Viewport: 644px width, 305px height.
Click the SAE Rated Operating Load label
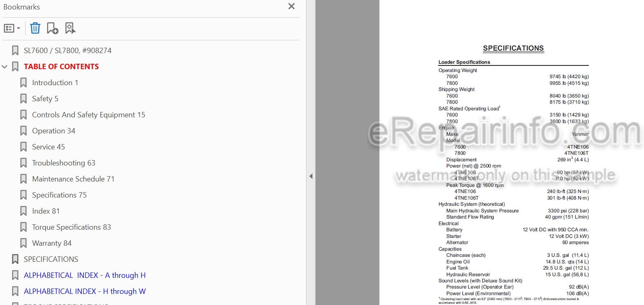click(469, 109)
